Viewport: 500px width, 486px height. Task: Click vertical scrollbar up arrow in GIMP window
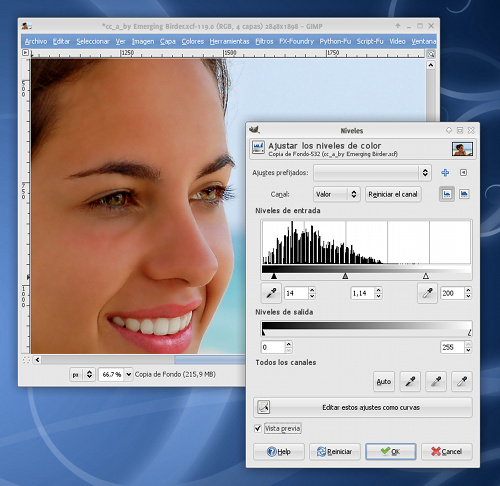(x=431, y=65)
